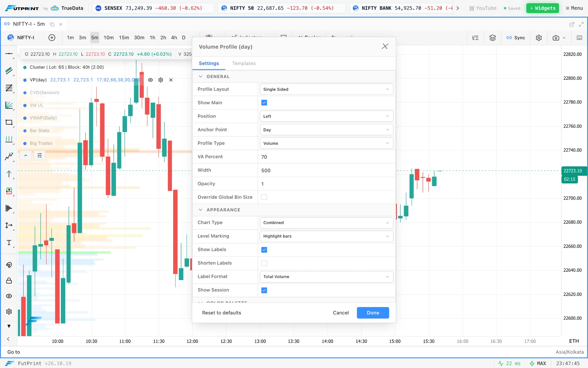This screenshot has height=368, width=588.
Task: Select the up arrow marker tool
Action: (x=9, y=174)
